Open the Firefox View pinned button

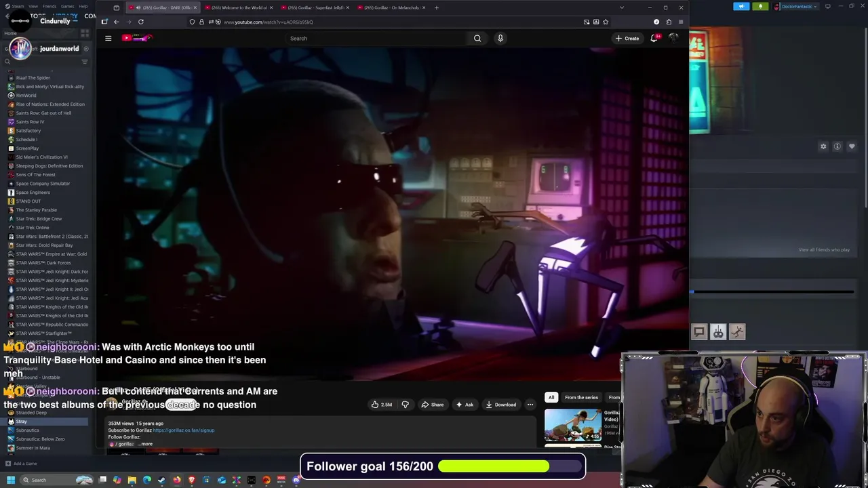(117, 7)
